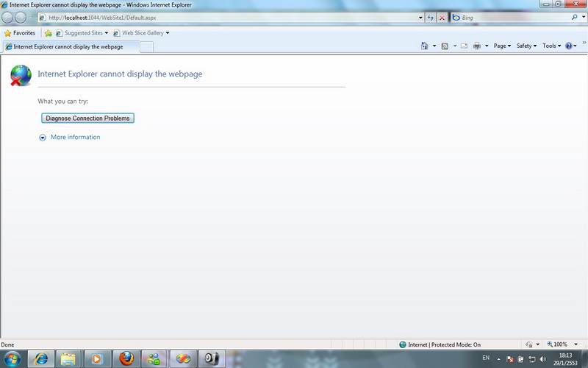Open the Windows Start orb

pos(12,359)
